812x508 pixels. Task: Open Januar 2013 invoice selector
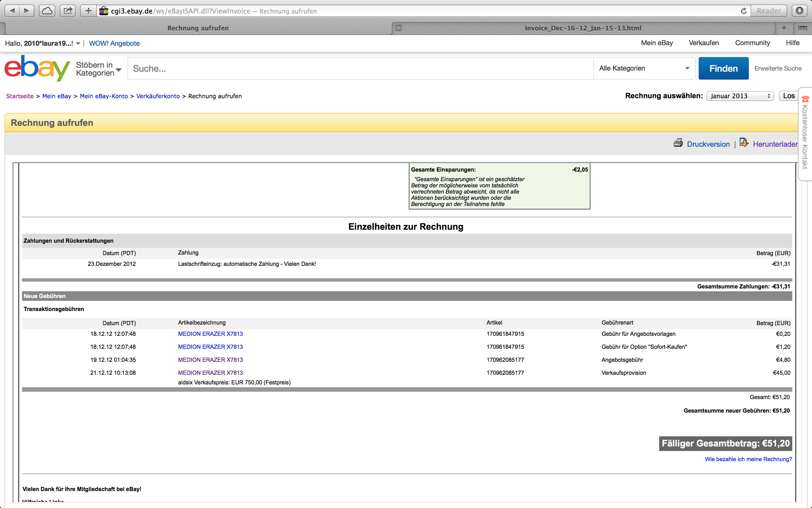(x=740, y=96)
